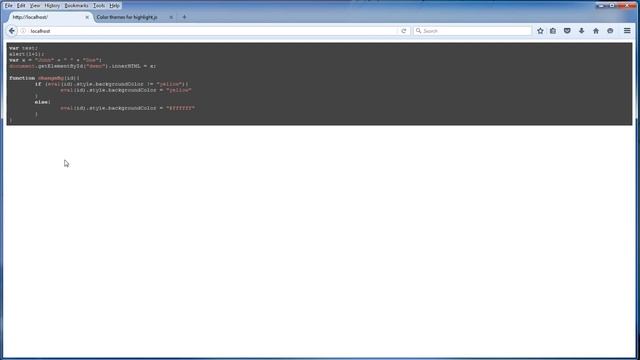640x360 pixels.
Task: Reload the page with the refresh icon
Action: pyautogui.click(x=403, y=31)
